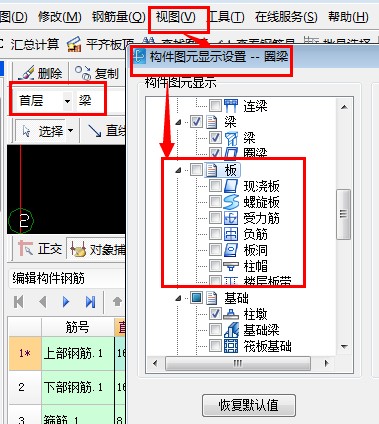The image size is (379, 424).
Task: Open the 工具(T) menu
Action: click(x=226, y=17)
